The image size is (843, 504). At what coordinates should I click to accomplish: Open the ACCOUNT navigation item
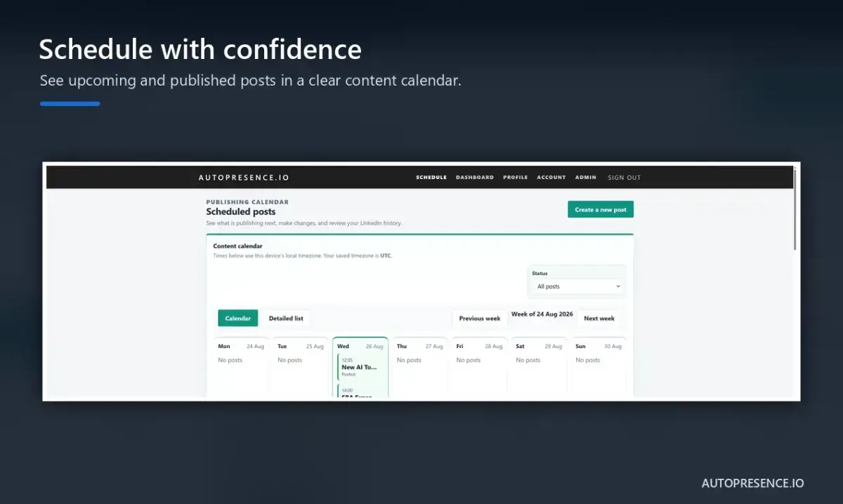[x=551, y=178]
